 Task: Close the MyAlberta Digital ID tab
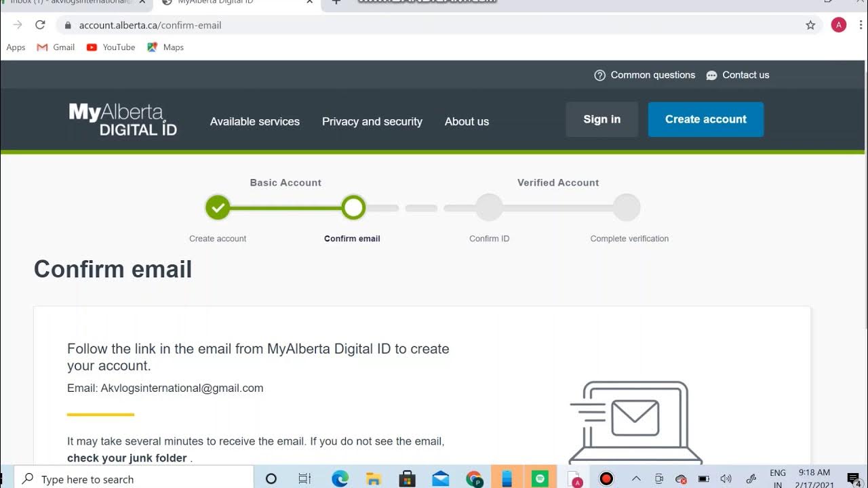point(310,2)
